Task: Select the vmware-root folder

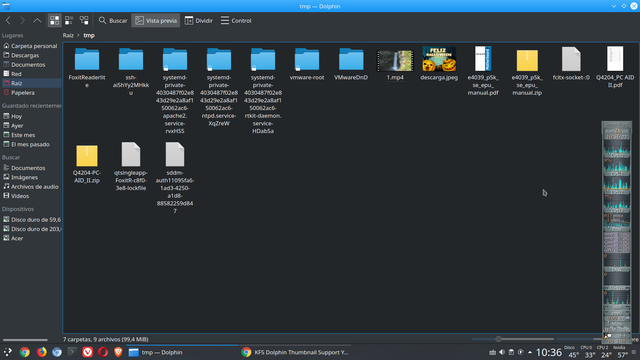Action: click(307, 63)
